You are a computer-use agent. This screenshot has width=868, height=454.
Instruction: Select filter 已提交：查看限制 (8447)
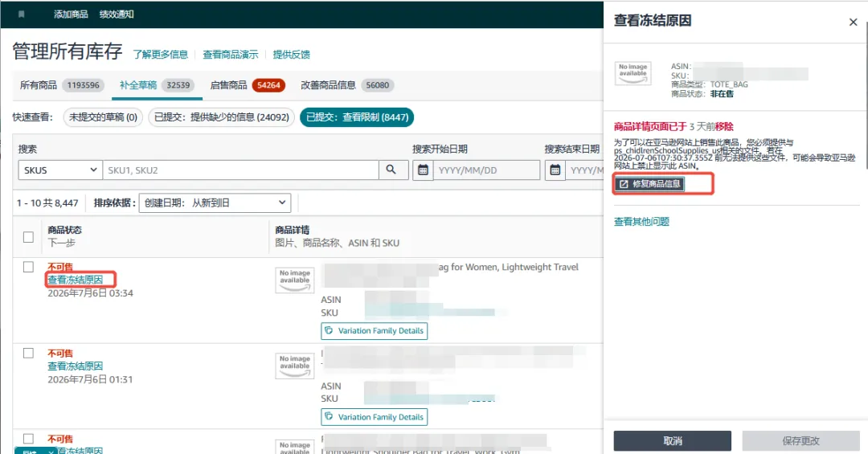coord(357,117)
